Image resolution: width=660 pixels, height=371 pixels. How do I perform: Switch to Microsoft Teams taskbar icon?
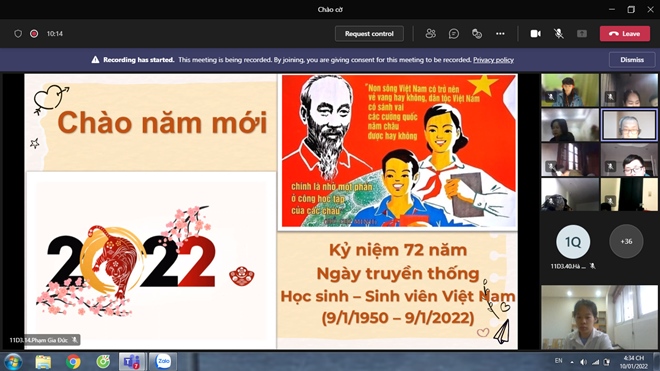coord(132,362)
